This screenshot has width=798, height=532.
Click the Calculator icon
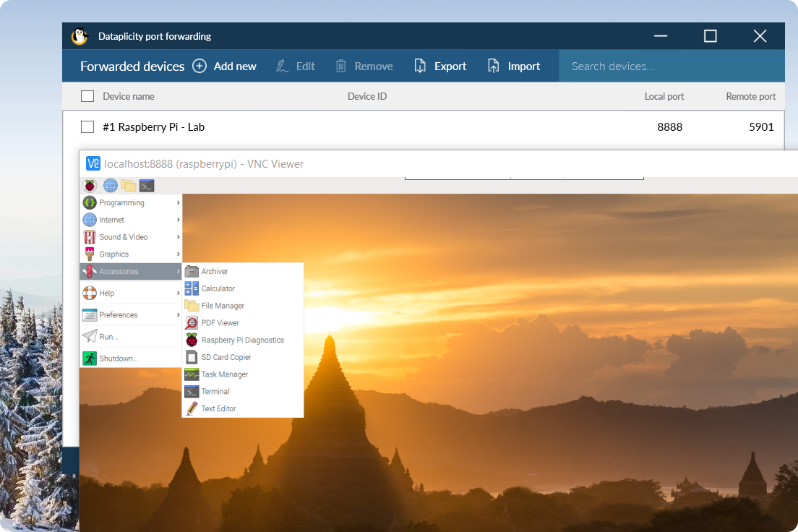[x=192, y=288]
